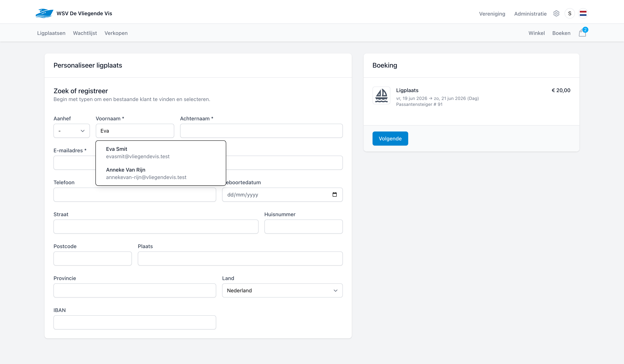Select Eva Smit from the suggestions
This screenshot has height=364, width=624.
click(161, 152)
